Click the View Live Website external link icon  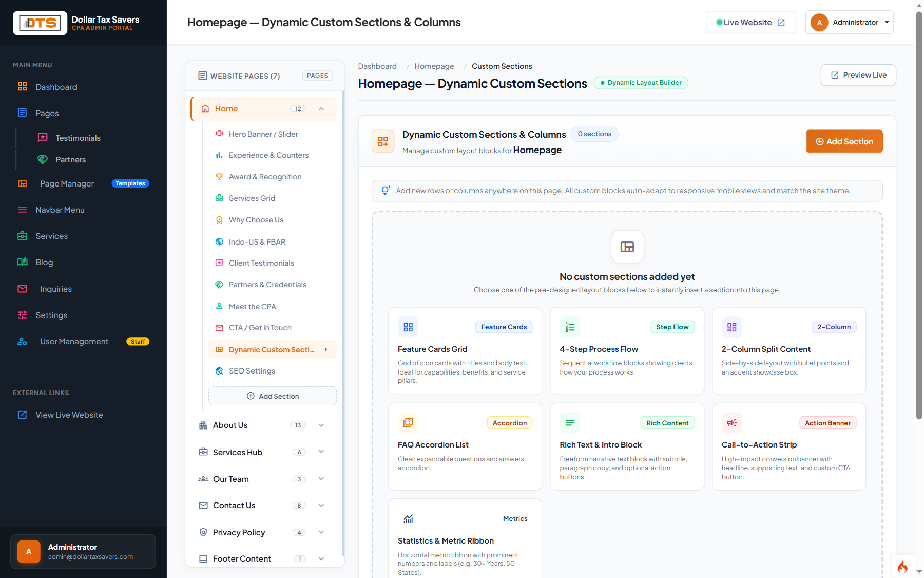22,415
